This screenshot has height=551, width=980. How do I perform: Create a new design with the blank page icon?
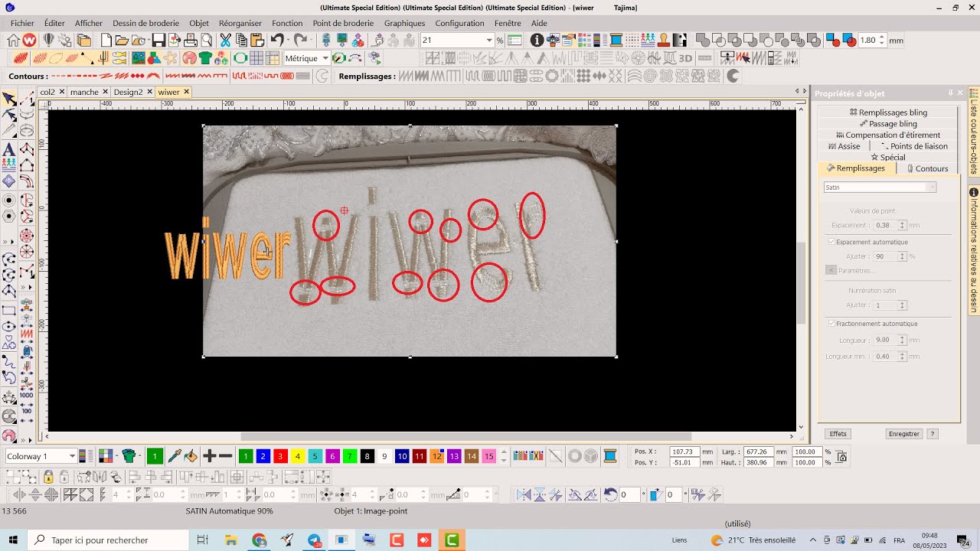tap(106, 41)
